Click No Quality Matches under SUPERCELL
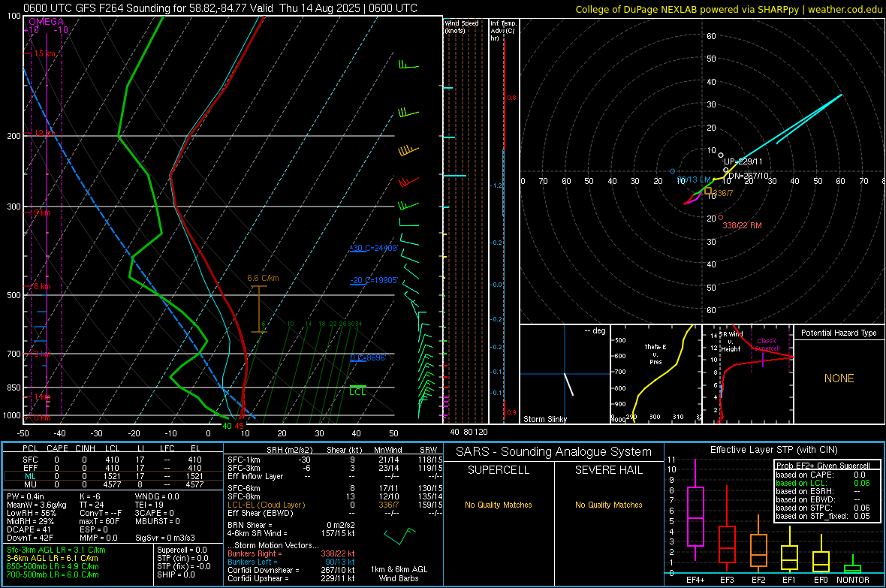This screenshot has width=886, height=588. 499,505
